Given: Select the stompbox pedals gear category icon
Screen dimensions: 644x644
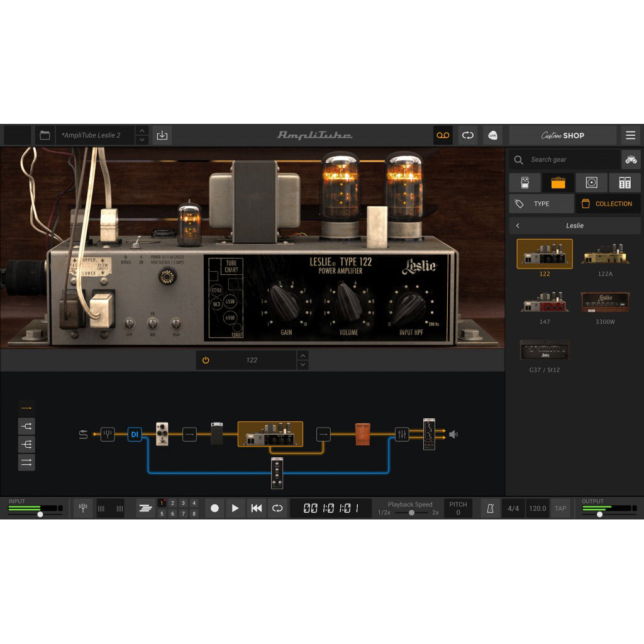Looking at the screenshot, I should coord(525,182).
